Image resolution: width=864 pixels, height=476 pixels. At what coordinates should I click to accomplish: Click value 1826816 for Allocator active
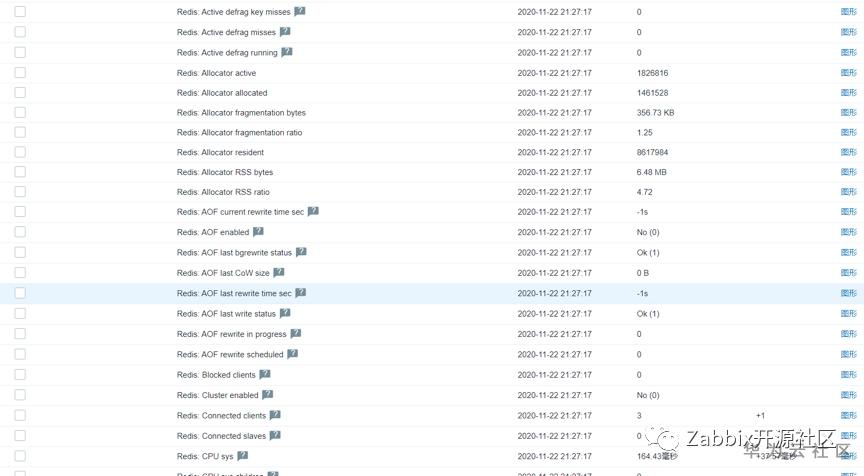pos(652,73)
